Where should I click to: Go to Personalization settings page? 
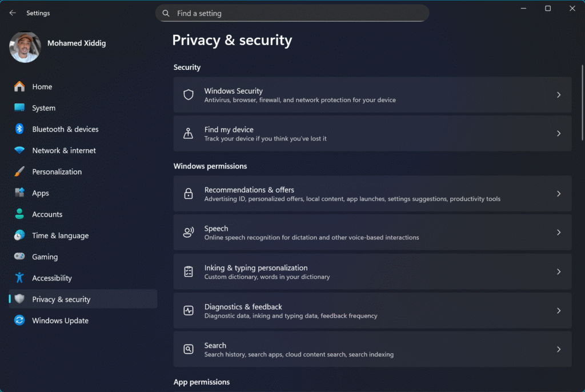click(x=57, y=172)
